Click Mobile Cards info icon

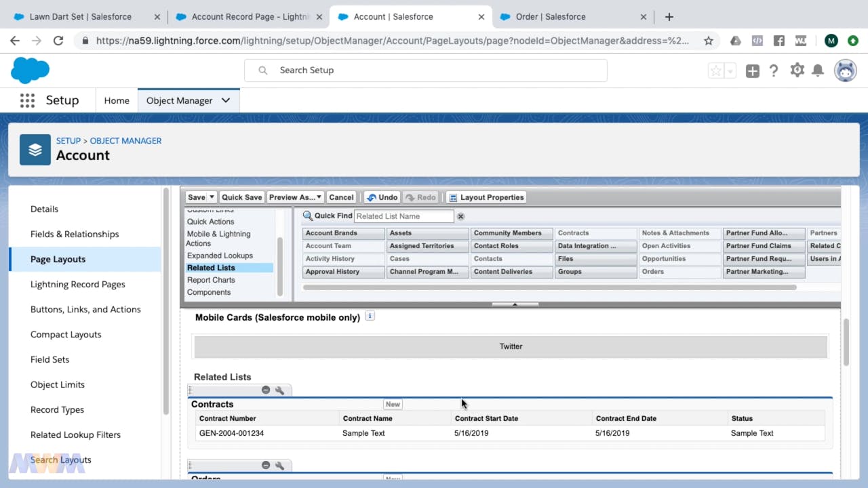[x=370, y=316]
